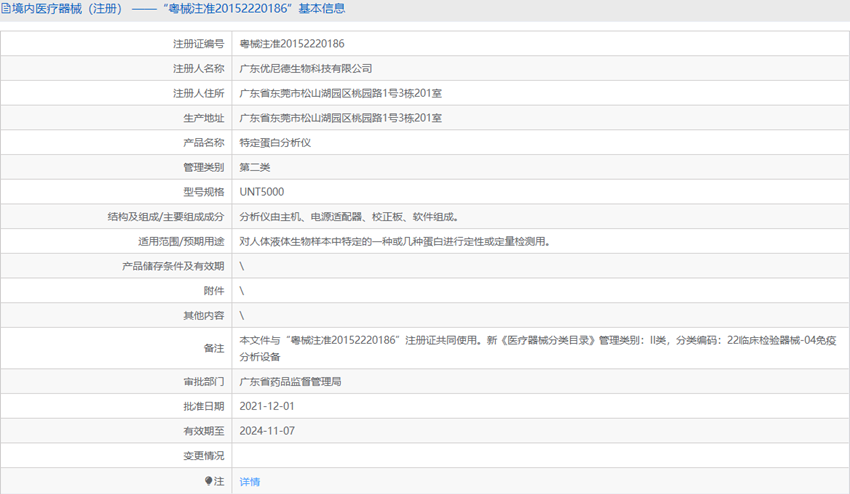Select the 变更情况 label
Image resolution: width=850 pixels, height=494 pixels.
click(x=203, y=455)
